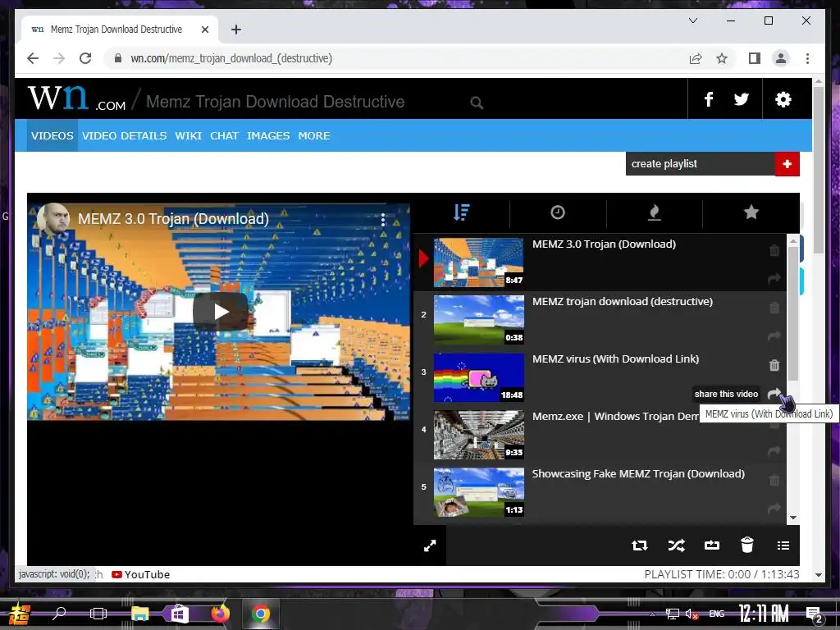Screen dimensions: 840x630
Task: Show hidden system tray icons
Action: (652, 614)
